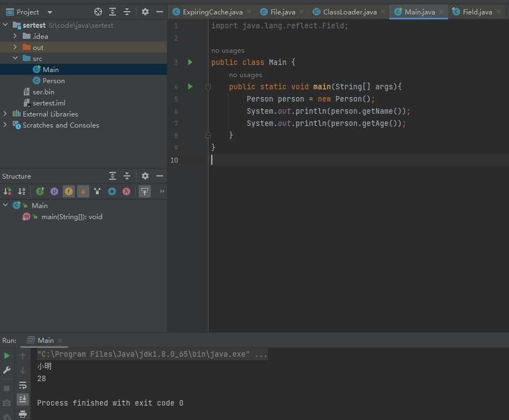This screenshot has width=509, height=420.
Task: Toggle Show Inherited in Structure
Action: [x=40, y=191]
